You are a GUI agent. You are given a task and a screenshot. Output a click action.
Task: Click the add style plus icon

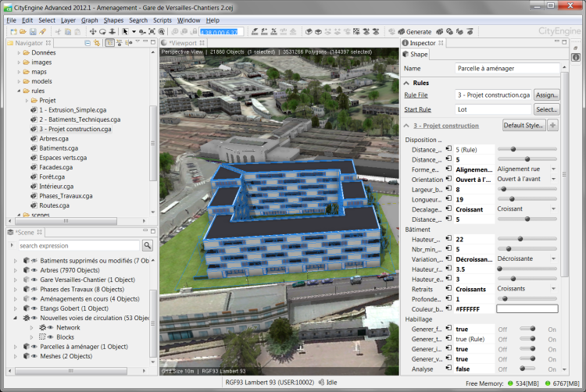pos(552,125)
